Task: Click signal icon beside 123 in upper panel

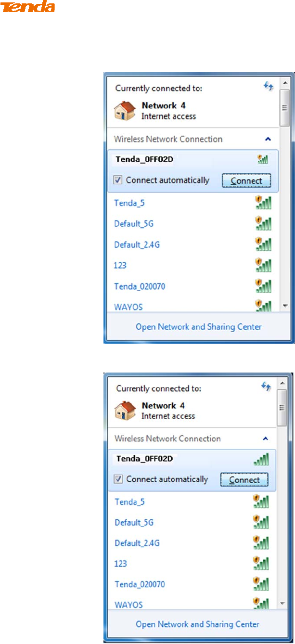Action: pos(263,265)
